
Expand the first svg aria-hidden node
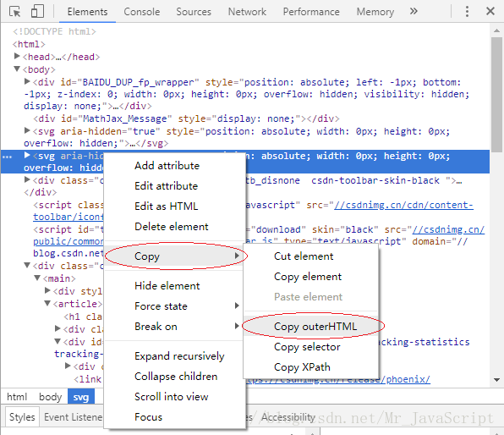(27, 130)
